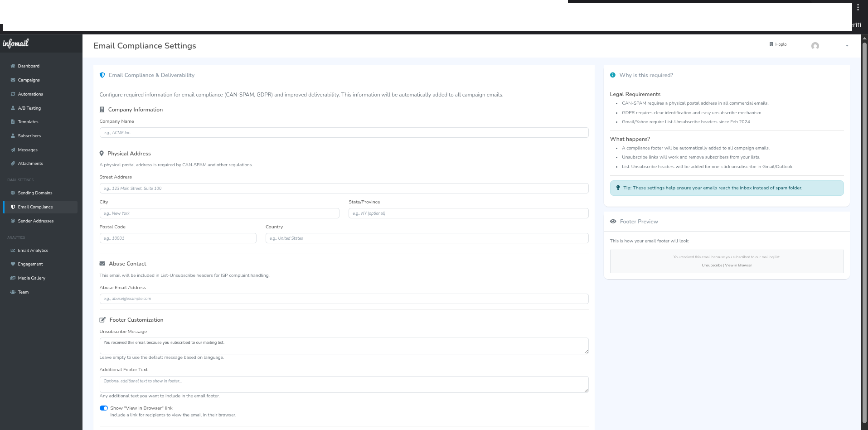This screenshot has width=868, height=430.
Task: Expand the Why is this required panel
Action: (647, 75)
